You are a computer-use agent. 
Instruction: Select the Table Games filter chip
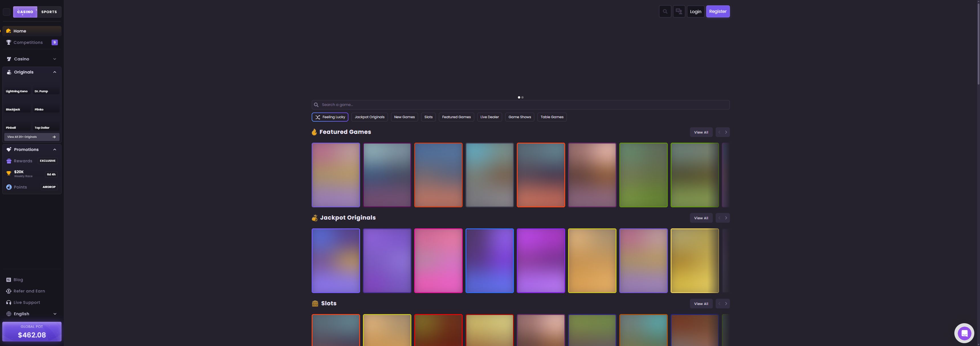pyautogui.click(x=552, y=117)
